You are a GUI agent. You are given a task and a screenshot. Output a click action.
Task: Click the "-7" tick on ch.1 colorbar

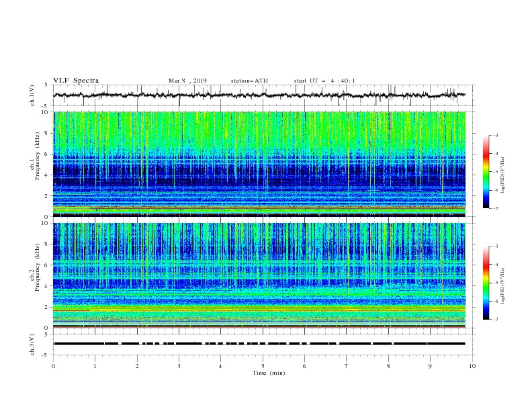(x=495, y=208)
